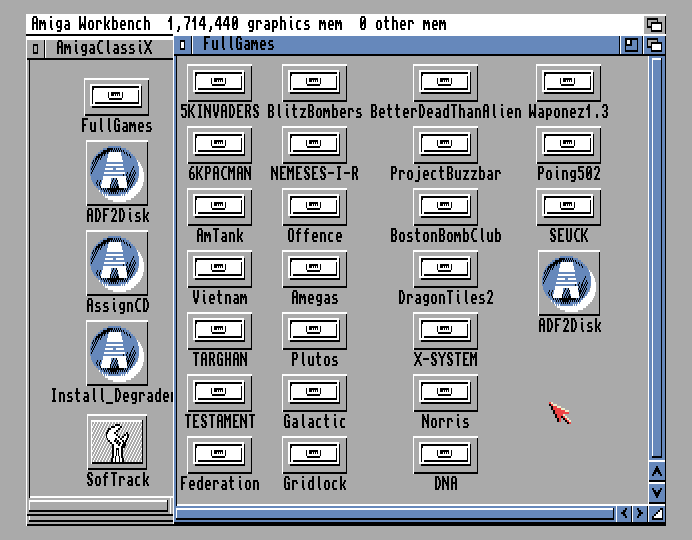Click FullGames window scroll left arrow

pyautogui.click(x=624, y=514)
